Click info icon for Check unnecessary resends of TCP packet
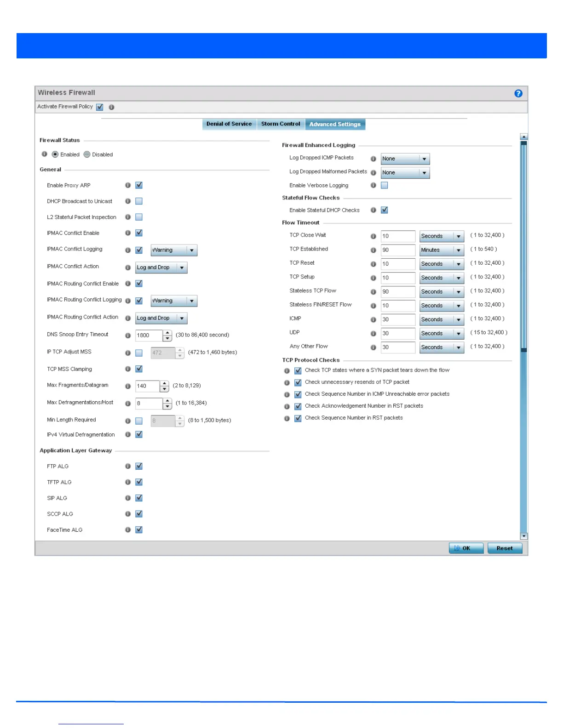Image resolution: width=563 pixels, height=728 pixels. point(287,383)
